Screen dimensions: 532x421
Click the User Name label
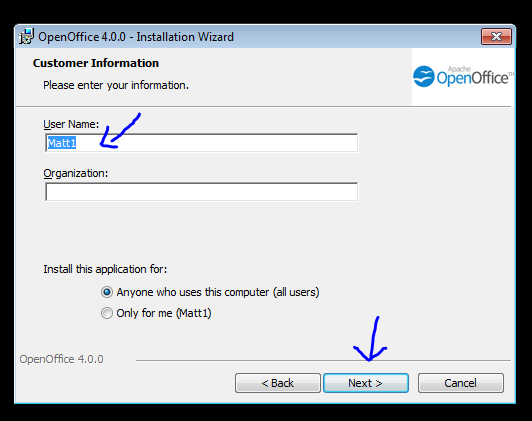pyautogui.click(x=71, y=124)
